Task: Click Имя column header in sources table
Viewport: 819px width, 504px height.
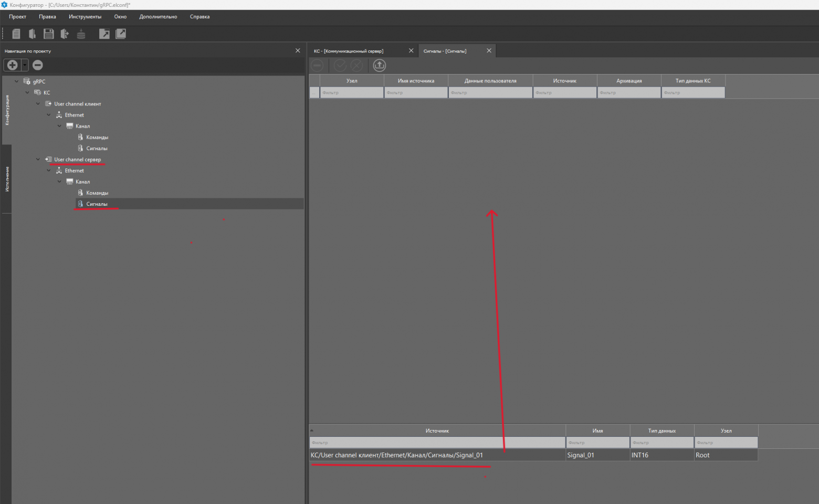Action: point(597,430)
